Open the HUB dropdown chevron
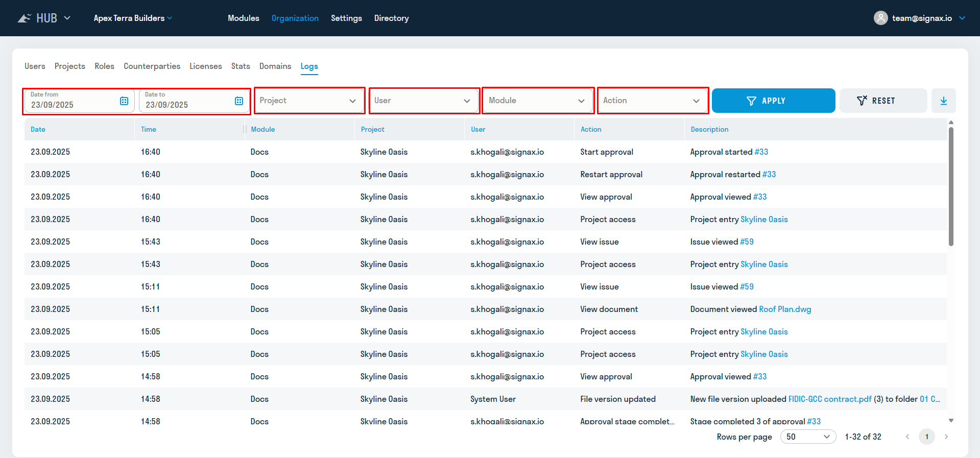This screenshot has width=980, height=458. (x=67, y=18)
